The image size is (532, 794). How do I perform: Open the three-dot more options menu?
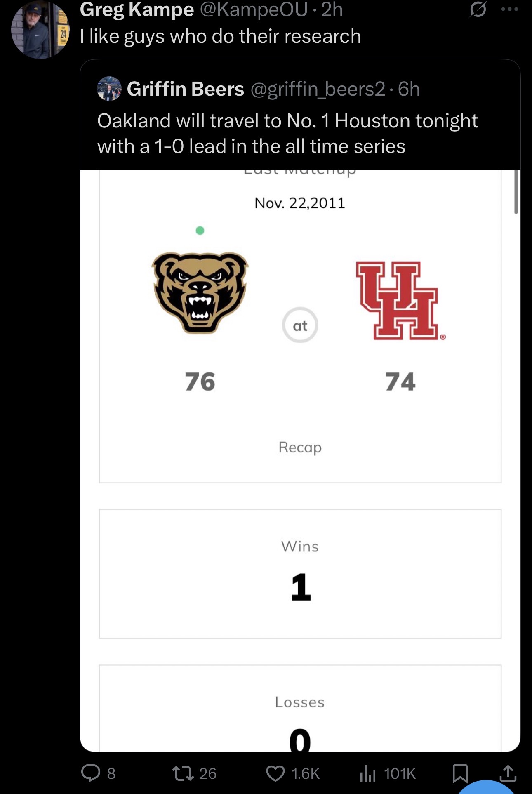click(x=509, y=9)
